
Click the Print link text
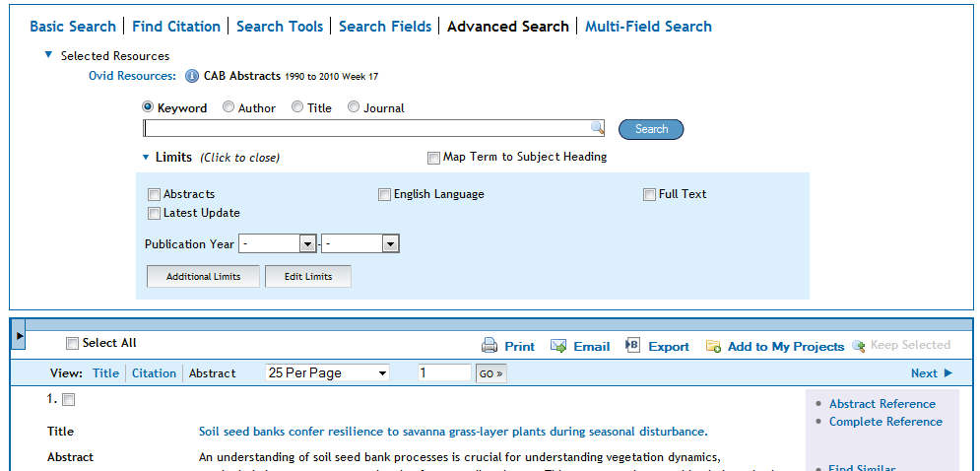coord(519,347)
